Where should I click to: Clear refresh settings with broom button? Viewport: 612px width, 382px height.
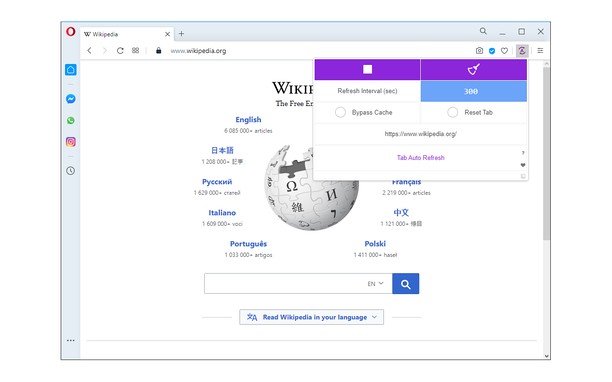pyautogui.click(x=474, y=69)
